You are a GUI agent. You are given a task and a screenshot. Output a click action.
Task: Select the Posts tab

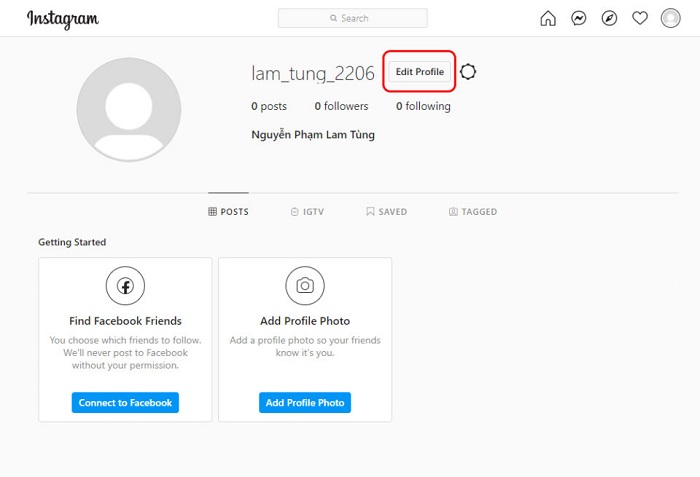tap(228, 212)
